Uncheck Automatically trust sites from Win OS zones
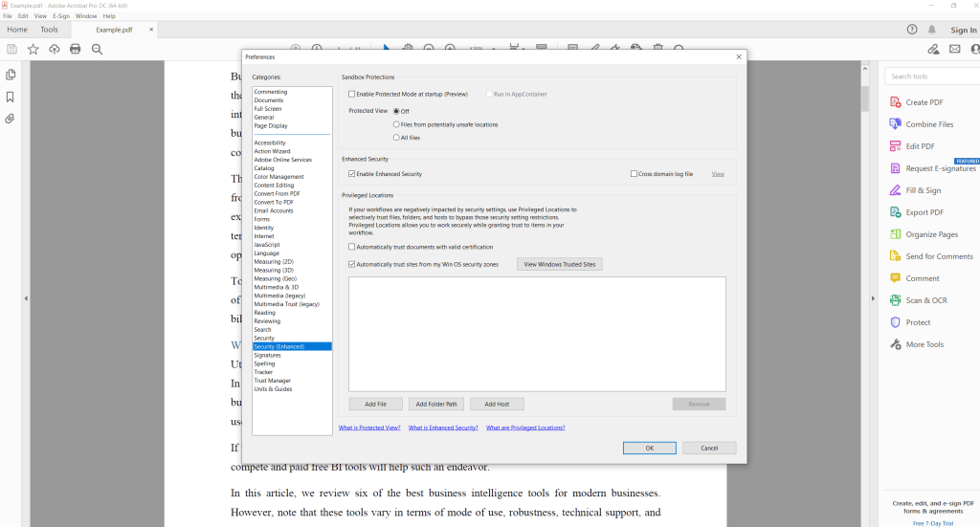Image resolution: width=980 pixels, height=527 pixels. 352,265
